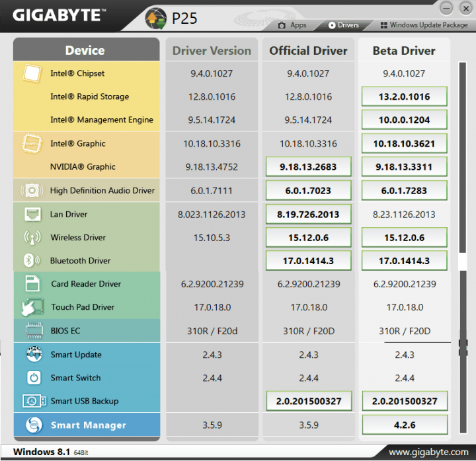This screenshot has width=476, height=461.
Task: Select the High Definition Audio Driver label
Action: click(x=102, y=190)
